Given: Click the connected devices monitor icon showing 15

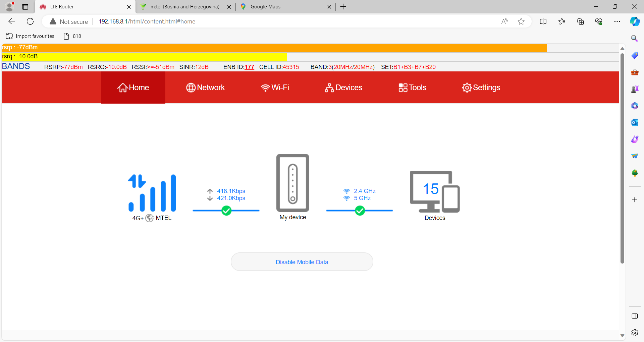Looking at the screenshot, I should click(435, 191).
